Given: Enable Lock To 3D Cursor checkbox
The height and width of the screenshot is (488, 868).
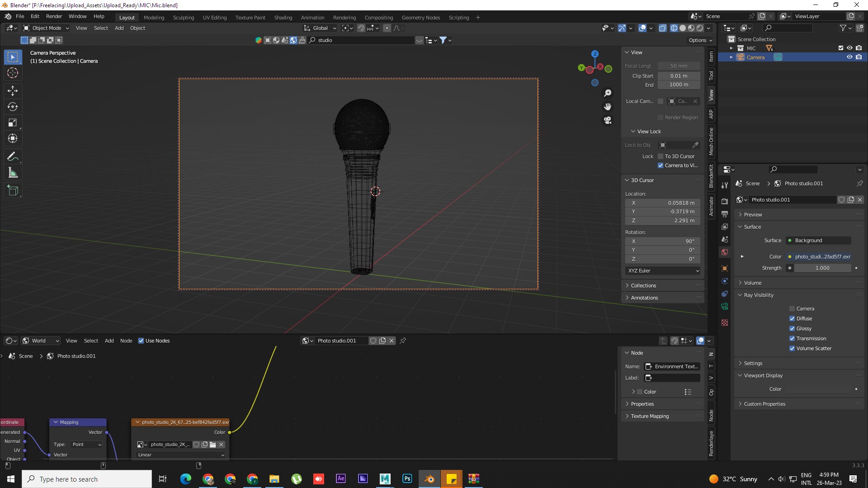Looking at the screenshot, I should point(660,156).
